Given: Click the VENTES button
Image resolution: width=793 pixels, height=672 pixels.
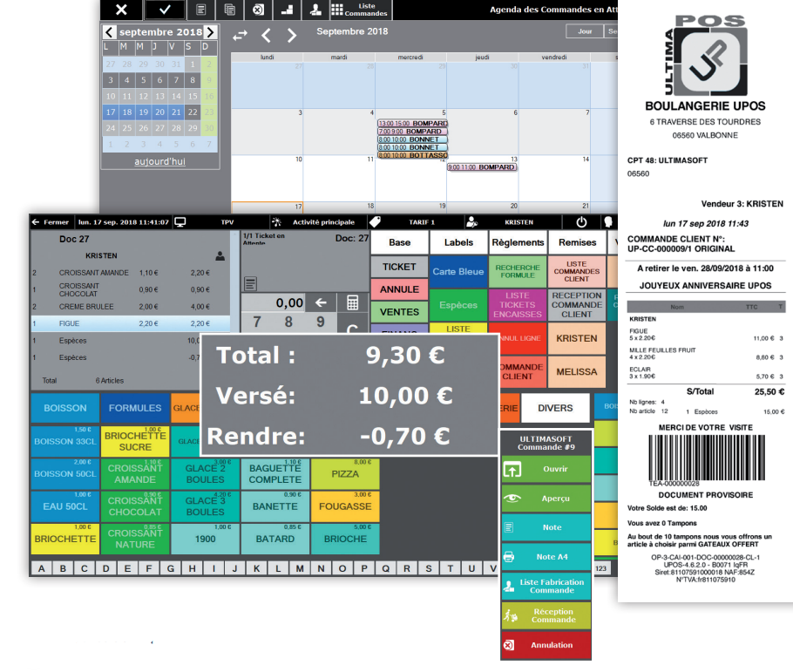Looking at the screenshot, I should (399, 312).
